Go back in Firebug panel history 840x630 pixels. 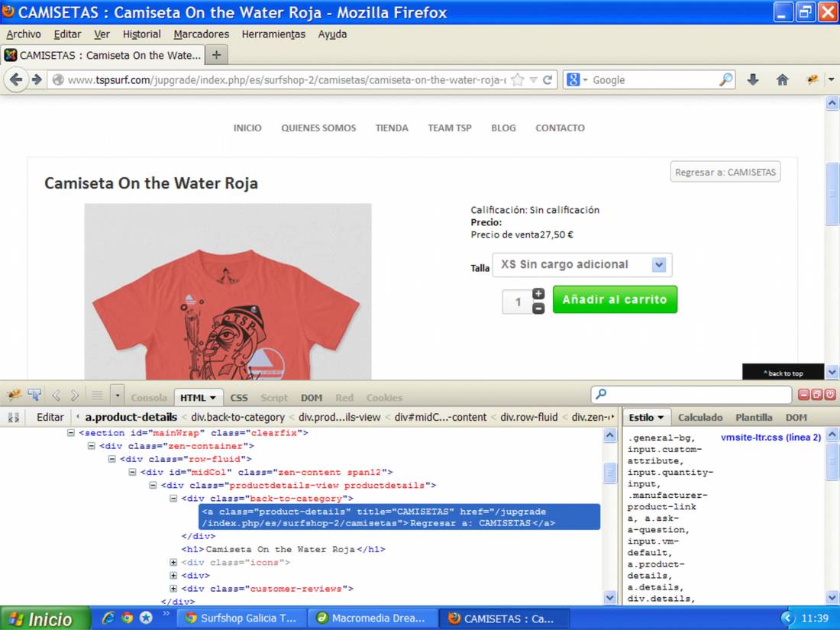pyautogui.click(x=56, y=396)
